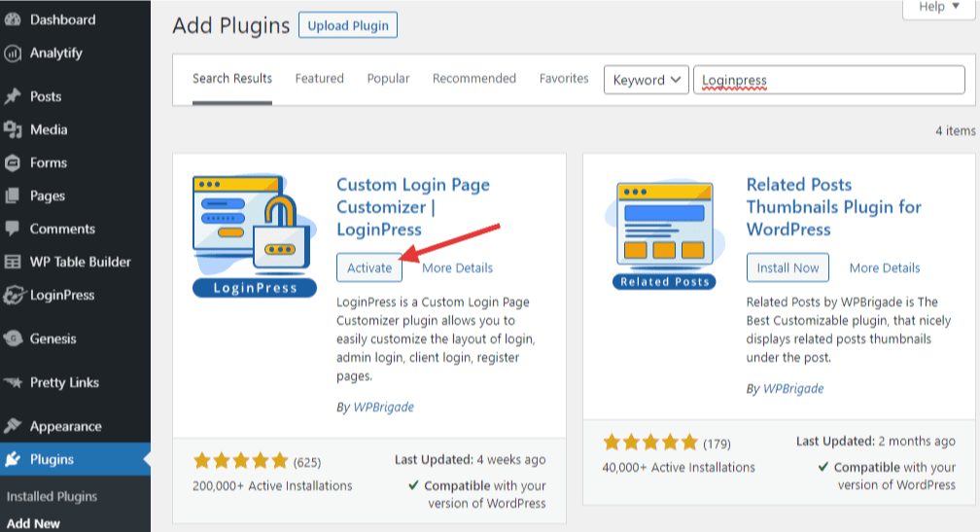Click the Dashboard gauge icon
This screenshot has width=980, height=532.
13,19
